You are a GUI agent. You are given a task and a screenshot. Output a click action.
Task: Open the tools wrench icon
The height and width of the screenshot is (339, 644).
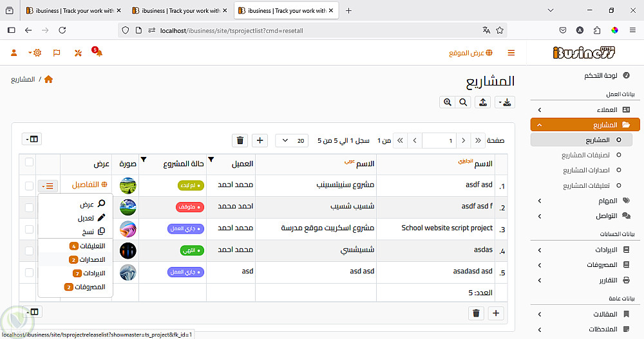point(78,53)
